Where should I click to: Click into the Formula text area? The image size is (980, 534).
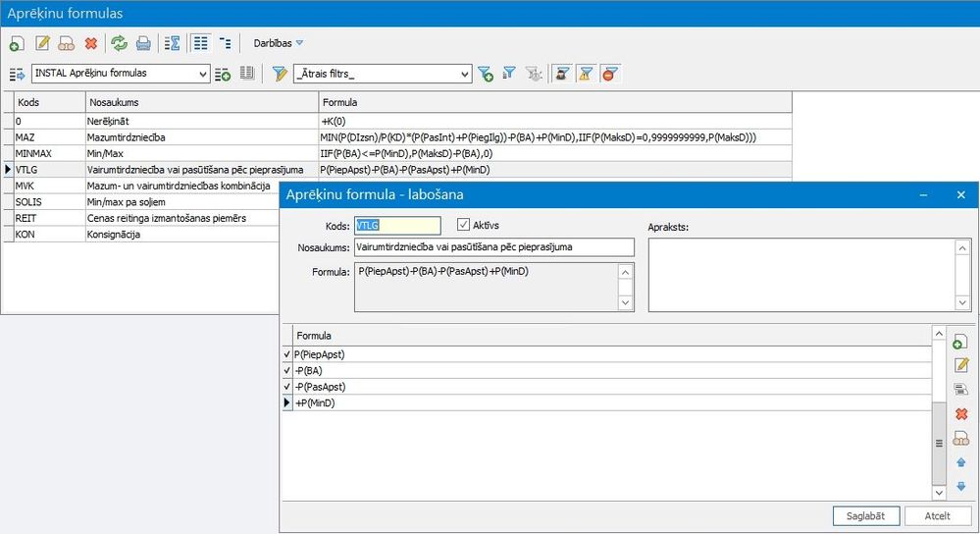pyautogui.click(x=487, y=287)
